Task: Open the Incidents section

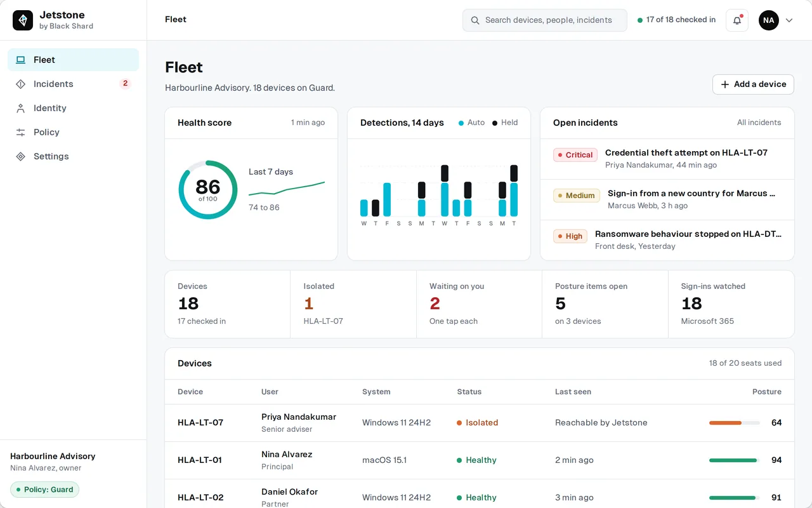Action: (73, 84)
